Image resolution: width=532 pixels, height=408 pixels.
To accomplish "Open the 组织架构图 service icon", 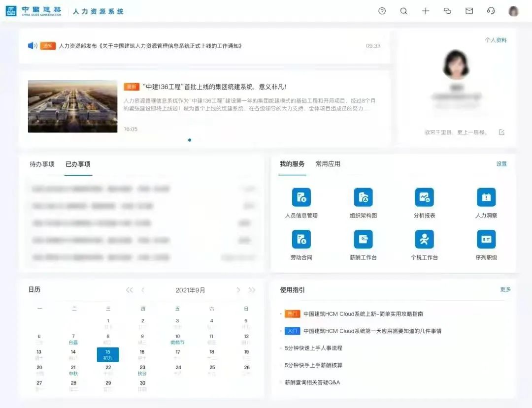I will pyautogui.click(x=363, y=197).
